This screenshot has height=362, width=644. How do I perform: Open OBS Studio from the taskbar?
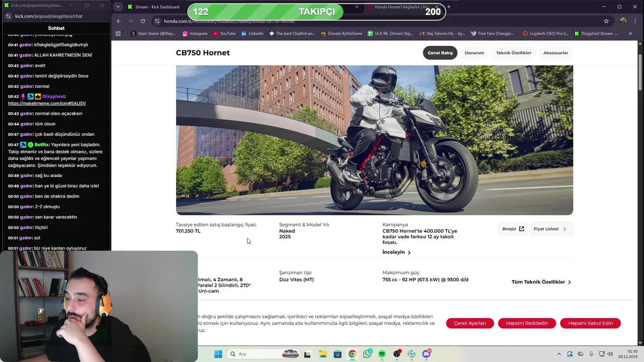[397, 354]
